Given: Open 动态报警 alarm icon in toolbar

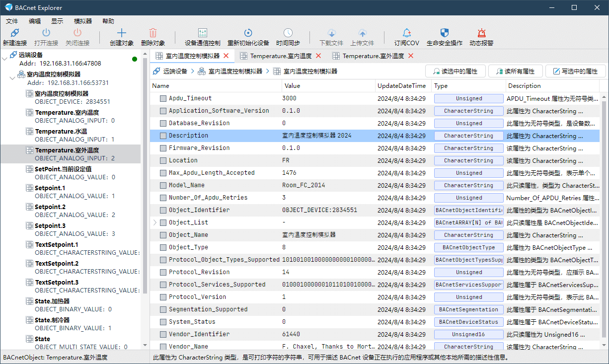Looking at the screenshot, I should (481, 33).
